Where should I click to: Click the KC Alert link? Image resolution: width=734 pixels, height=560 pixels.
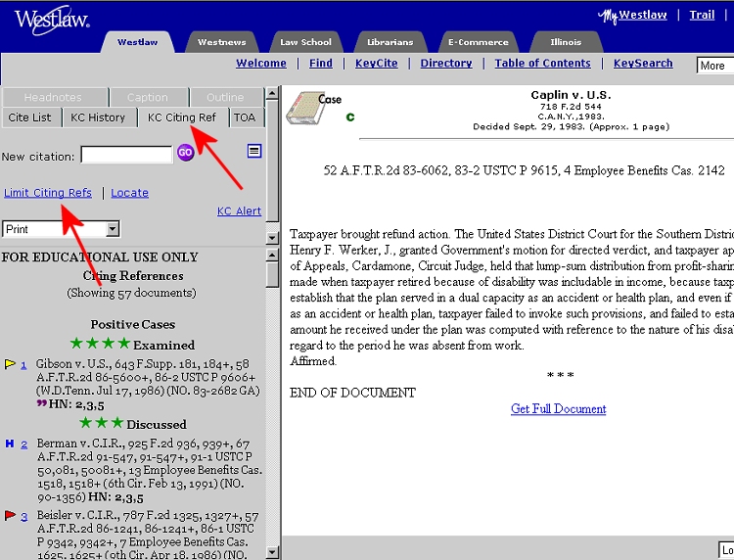pyautogui.click(x=239, y=211)
